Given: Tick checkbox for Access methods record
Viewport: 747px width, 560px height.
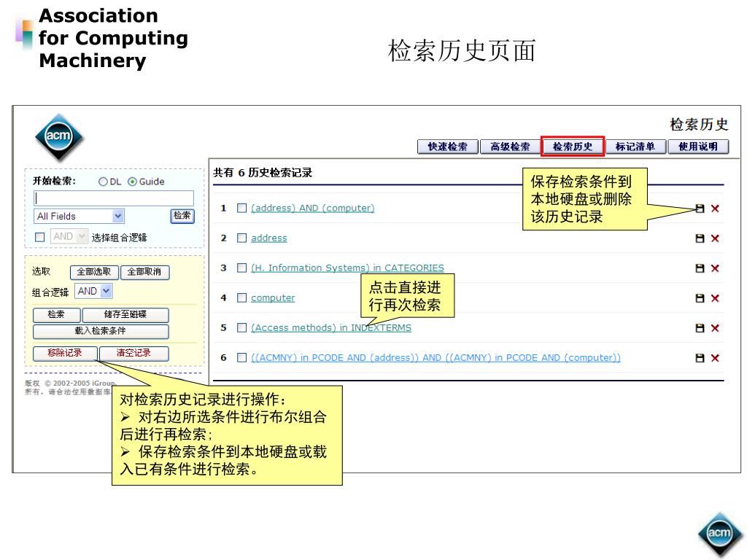Looking at the screenshot, I should click(241, 327).
